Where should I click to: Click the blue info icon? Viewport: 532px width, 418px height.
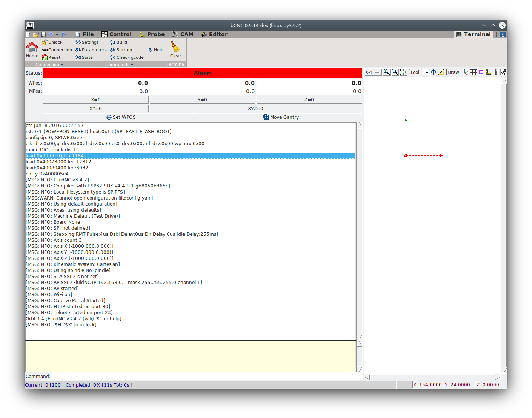click(x=503, y=35)
